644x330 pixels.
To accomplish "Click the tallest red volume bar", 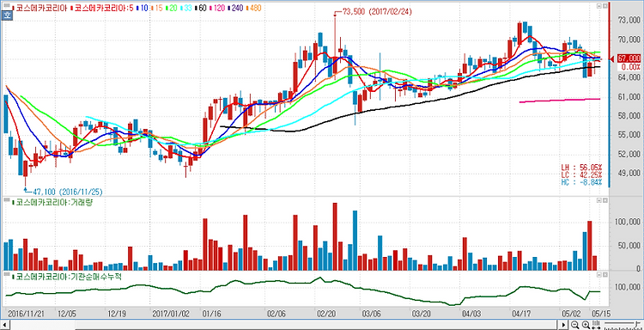I will point(335,236).
